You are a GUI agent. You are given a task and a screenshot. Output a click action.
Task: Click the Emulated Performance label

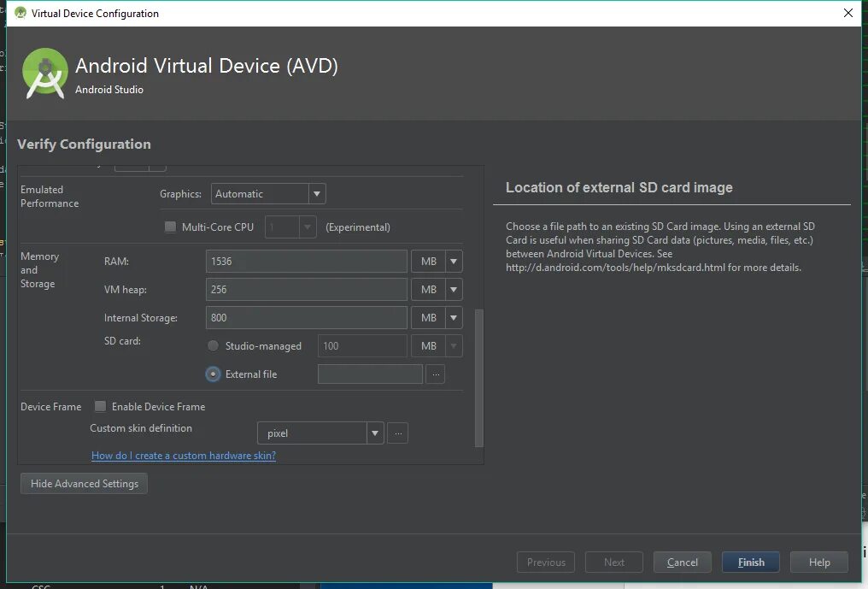50,196
